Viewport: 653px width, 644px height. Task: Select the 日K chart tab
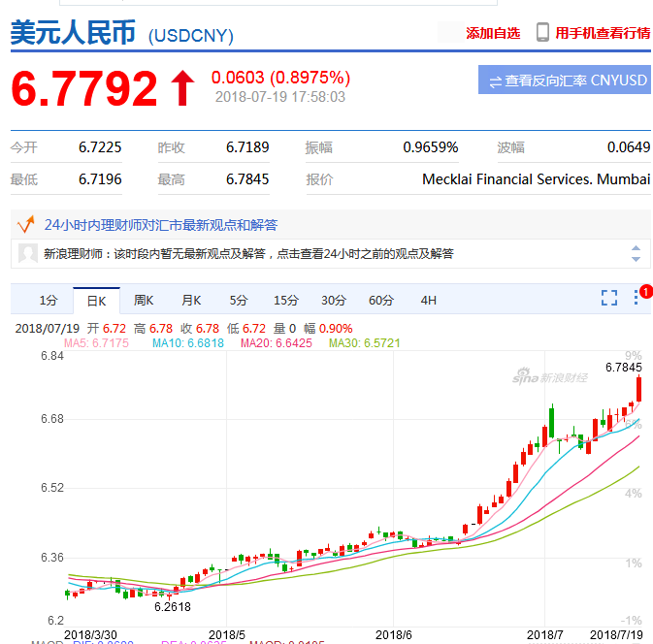pos(96,301)
